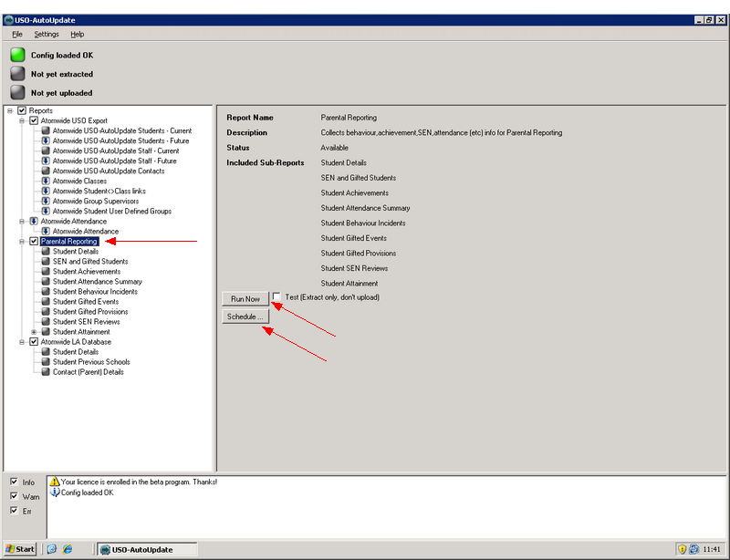Click icon beside Atomwide USO-AutoUpdate Contacts

tap(46, 171)
